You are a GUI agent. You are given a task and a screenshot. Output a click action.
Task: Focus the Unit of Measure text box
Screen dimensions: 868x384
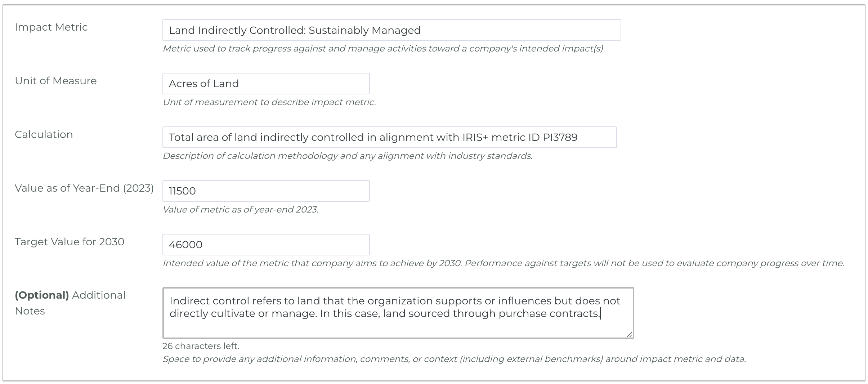266,84
